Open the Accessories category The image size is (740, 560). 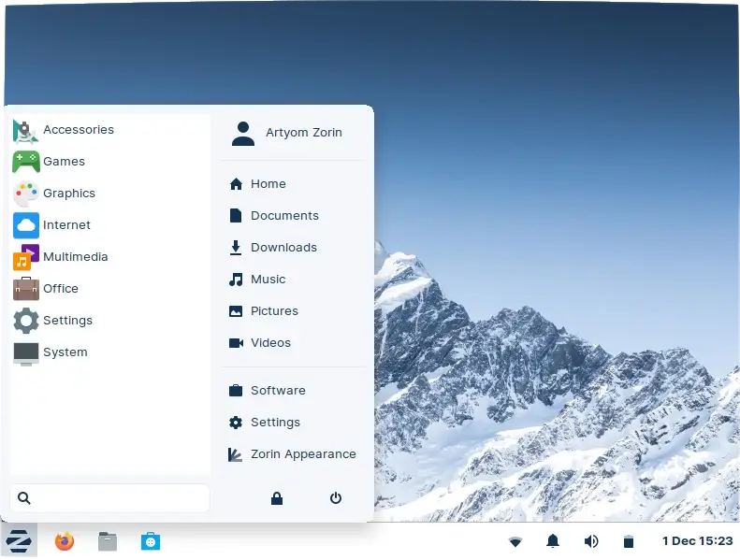pos(109,130)
